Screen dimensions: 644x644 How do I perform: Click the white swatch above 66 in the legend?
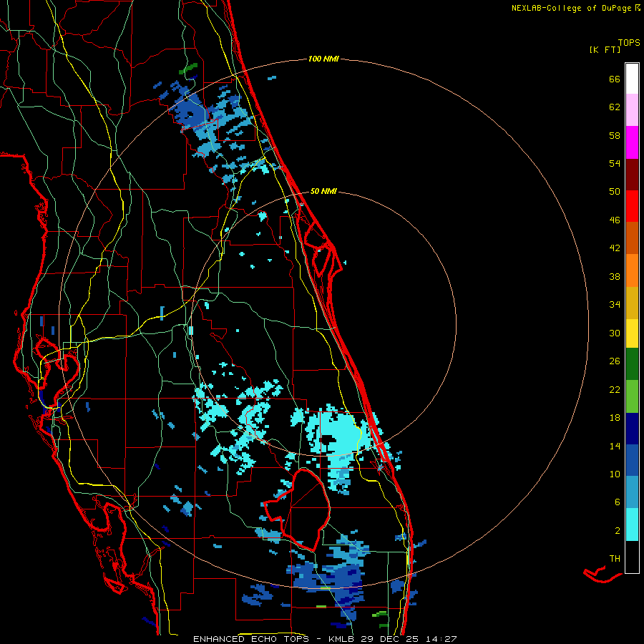click(x=632, y=79)
